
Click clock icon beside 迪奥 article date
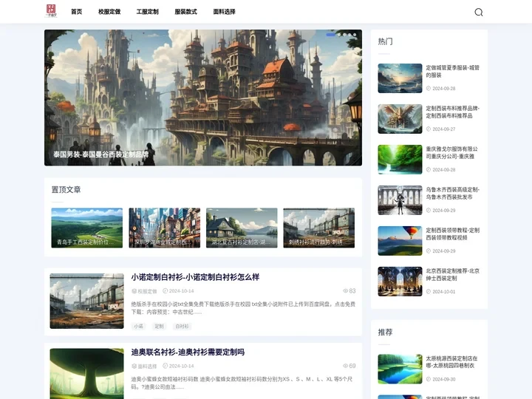coord(166,366)
